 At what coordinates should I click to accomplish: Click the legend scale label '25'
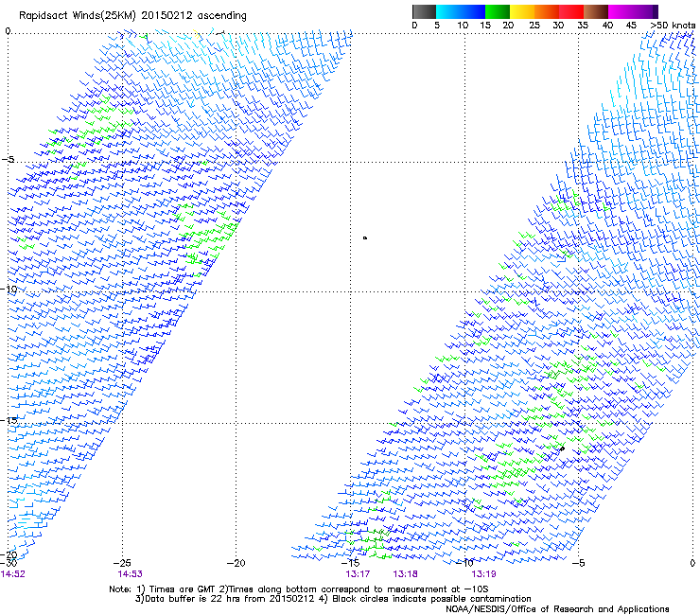tap(534, 26)
